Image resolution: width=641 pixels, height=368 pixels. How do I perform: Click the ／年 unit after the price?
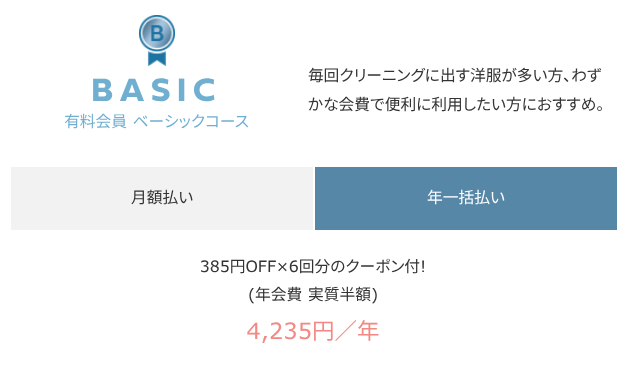tap(357, 331)
